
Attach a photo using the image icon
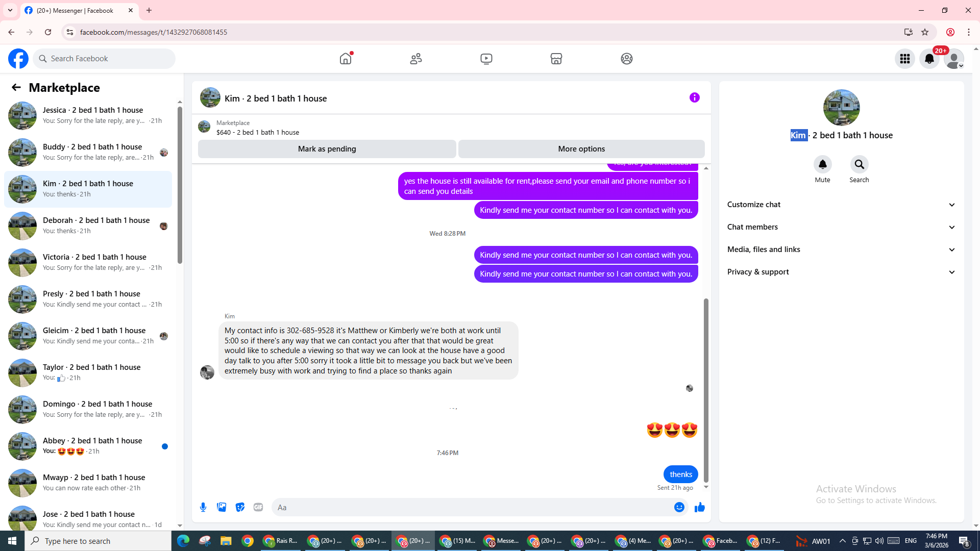(x=222, y=507)
